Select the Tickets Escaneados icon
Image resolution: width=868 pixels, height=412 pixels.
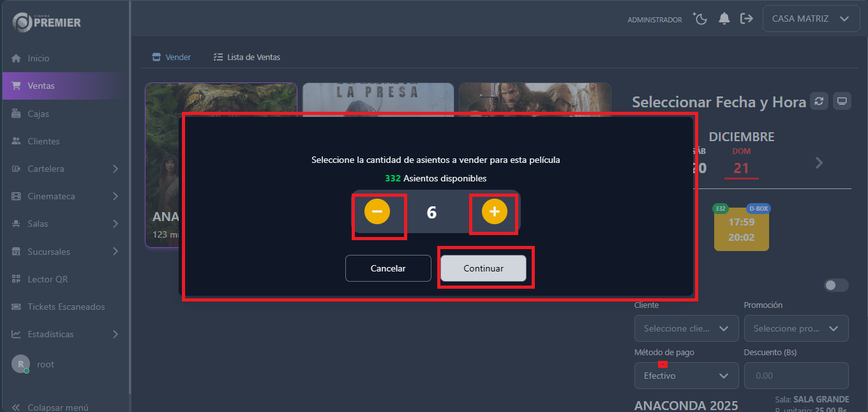15,307
